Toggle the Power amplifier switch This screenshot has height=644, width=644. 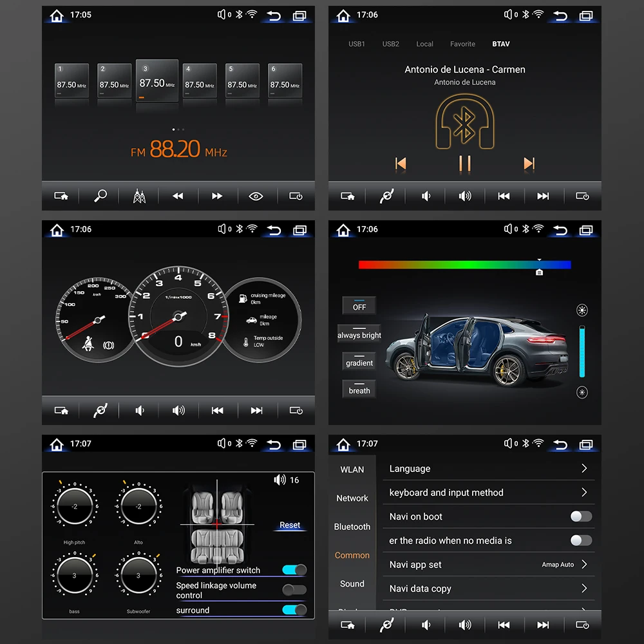pyautogui.click(x=294, y=570)
